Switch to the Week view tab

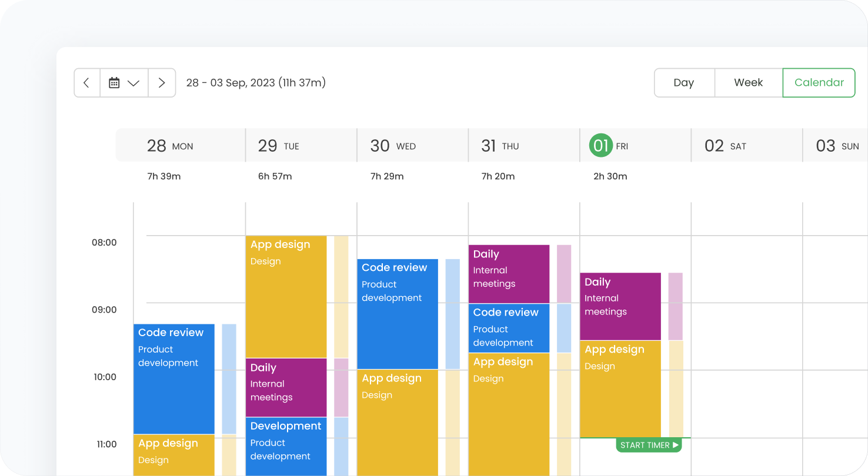pyautogui.click(x=748, y=83)
